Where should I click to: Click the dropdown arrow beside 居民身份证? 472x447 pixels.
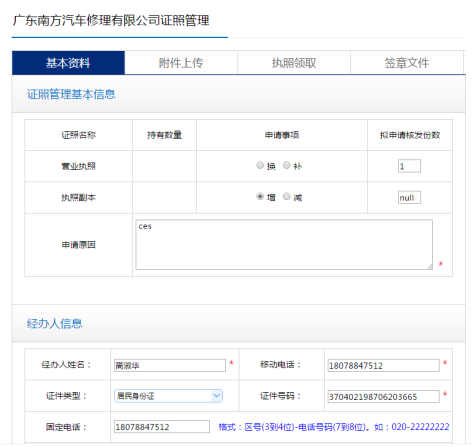216,396
